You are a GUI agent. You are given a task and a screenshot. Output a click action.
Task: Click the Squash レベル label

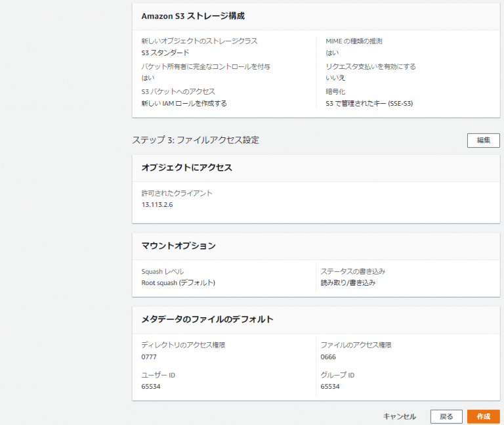coord(162,271)
